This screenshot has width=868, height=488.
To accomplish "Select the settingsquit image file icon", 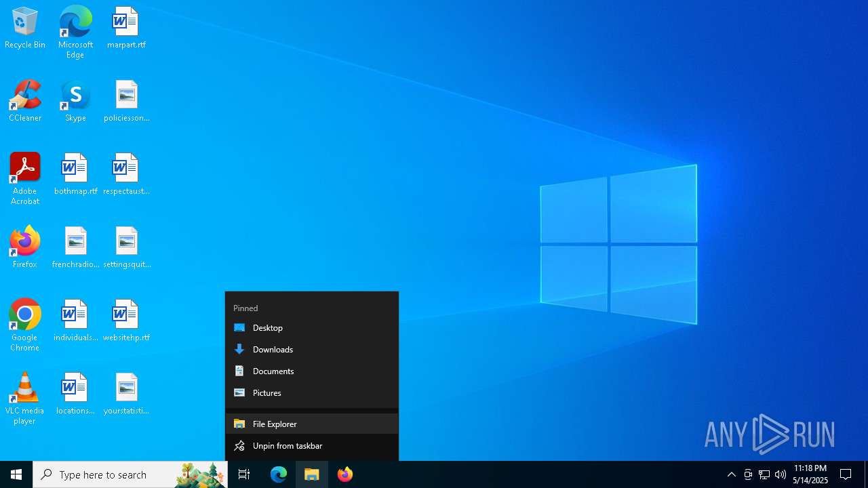I will 126,248.
